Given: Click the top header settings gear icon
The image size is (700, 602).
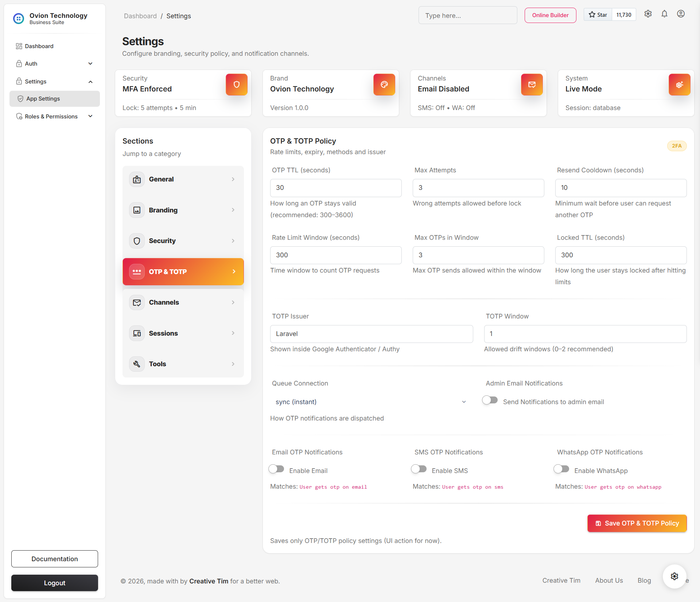Looking at the screenshot, I should click(648, 14).
